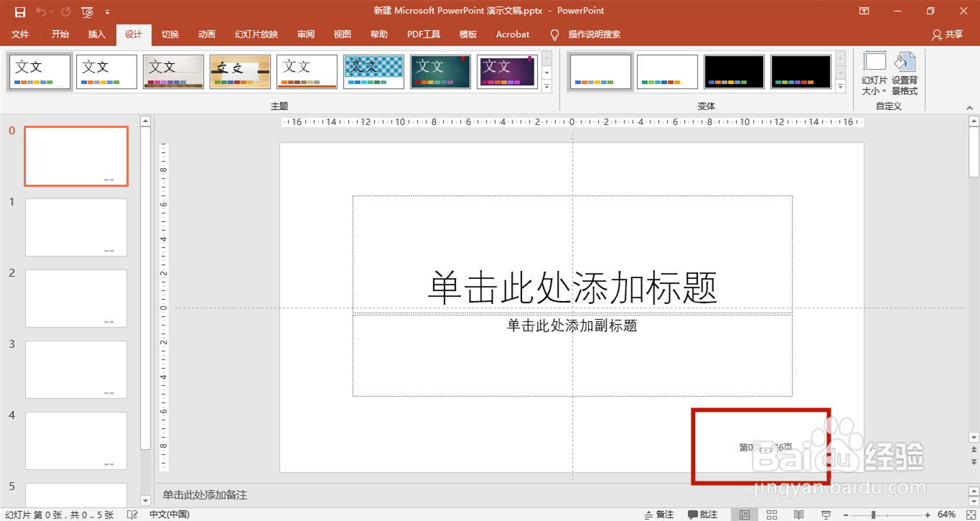Set zoom using the zoom slider

[872, 514]
